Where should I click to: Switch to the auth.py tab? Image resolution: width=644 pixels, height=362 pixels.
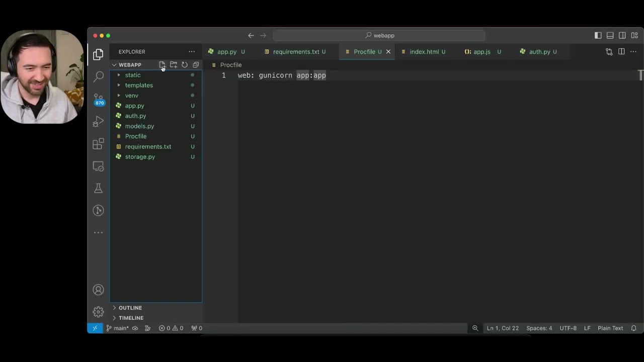[x=539, y=52]
